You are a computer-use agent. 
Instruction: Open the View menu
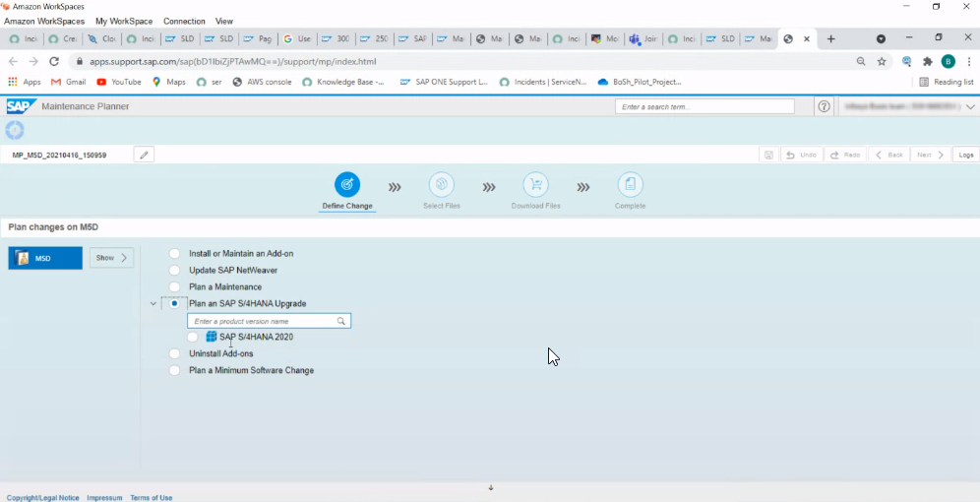click(x=223, y=22)
